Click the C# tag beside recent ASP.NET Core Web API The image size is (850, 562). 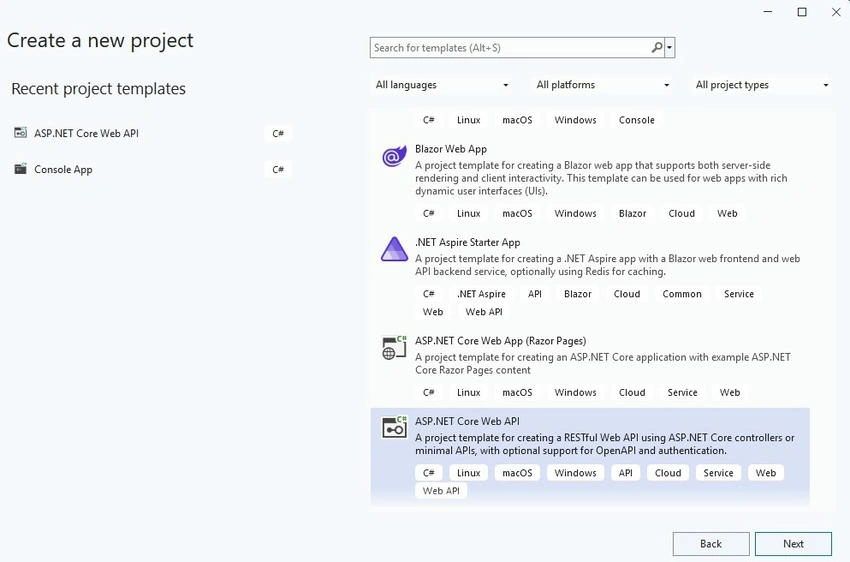click(x=278, y=133)
